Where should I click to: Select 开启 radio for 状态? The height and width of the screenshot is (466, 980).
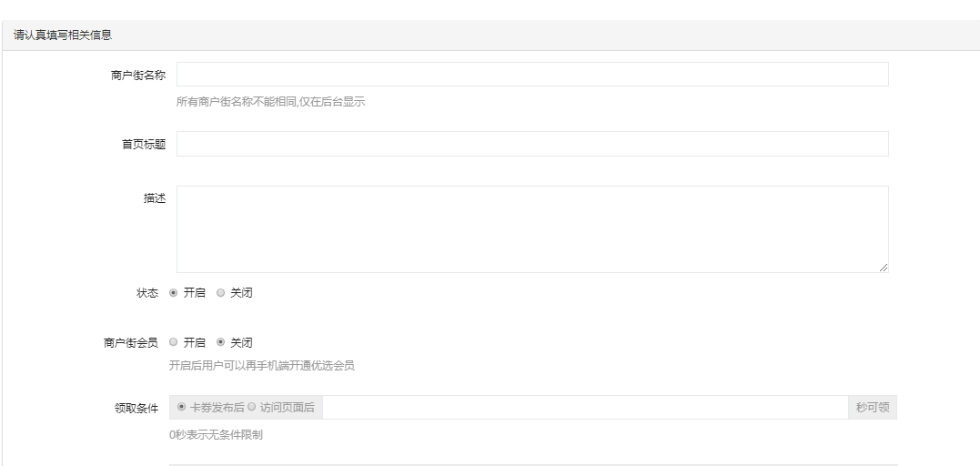coord(173,293)
